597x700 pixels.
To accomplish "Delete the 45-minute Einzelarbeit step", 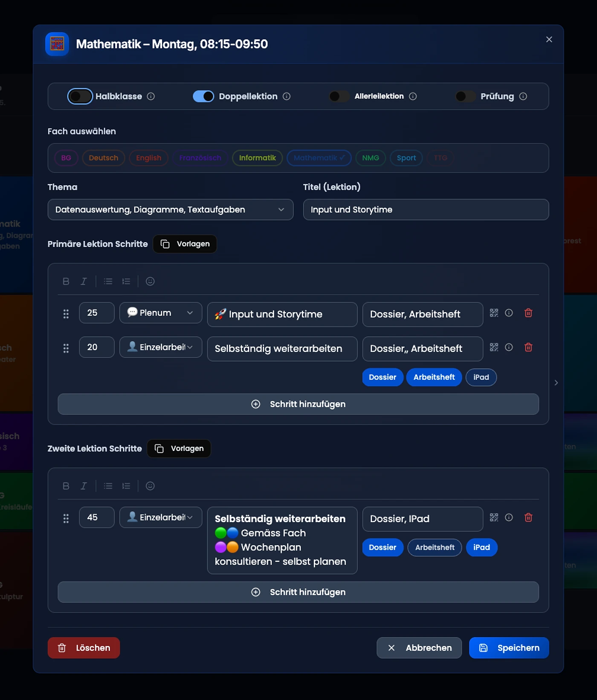I will click(x=528, y=517).
